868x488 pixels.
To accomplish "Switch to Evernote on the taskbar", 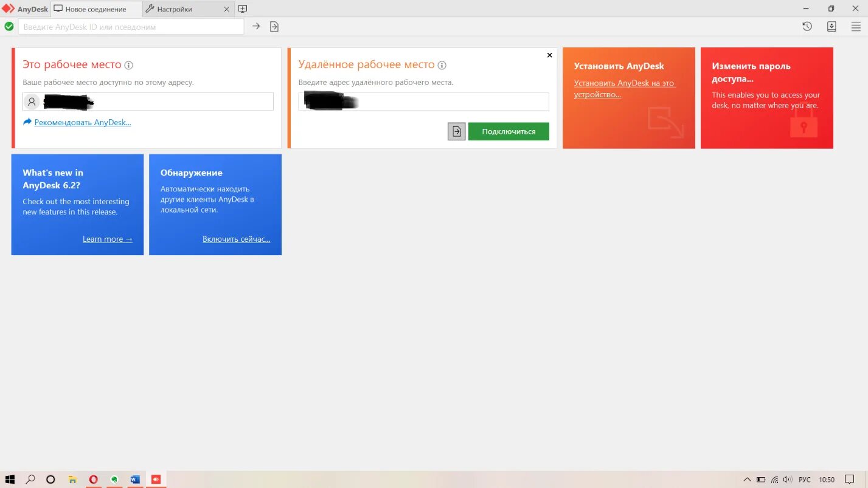I will pos(114,479).
